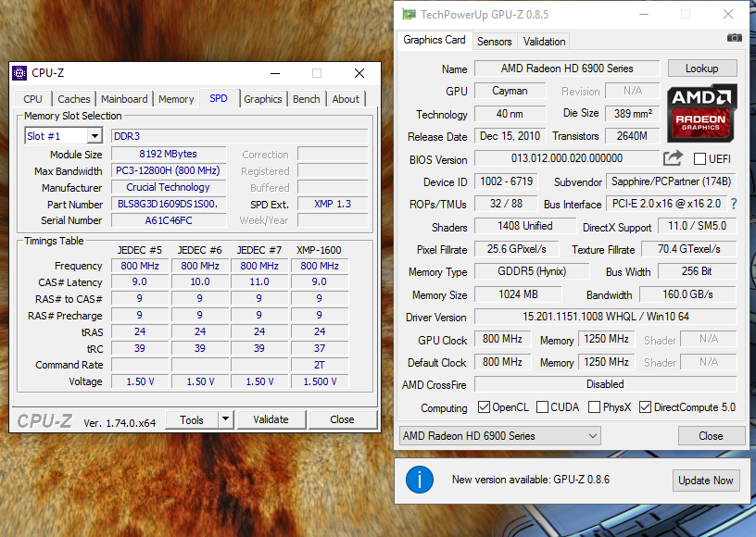Open the About tab in CPU-Z
Screen dimensions: 756x537
point(346,99)
